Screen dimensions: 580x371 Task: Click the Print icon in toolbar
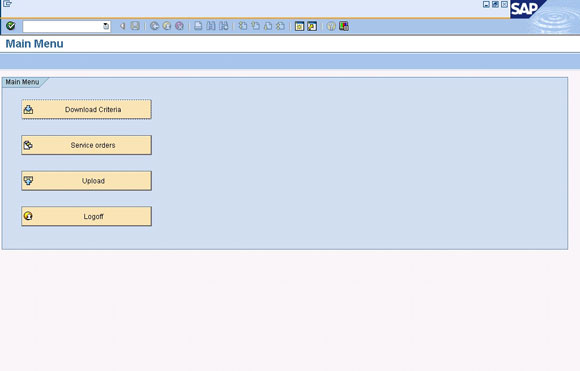[x=198, y=26]
